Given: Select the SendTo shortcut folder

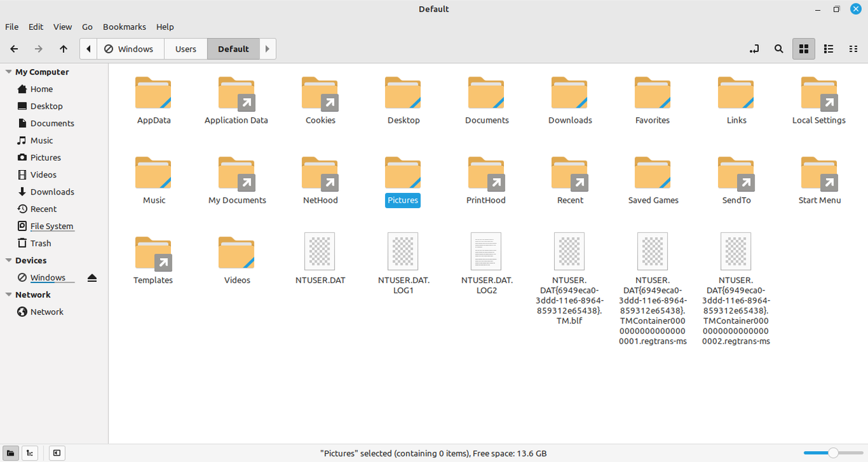Looking at the screenshot, I should tap(736, 180).
